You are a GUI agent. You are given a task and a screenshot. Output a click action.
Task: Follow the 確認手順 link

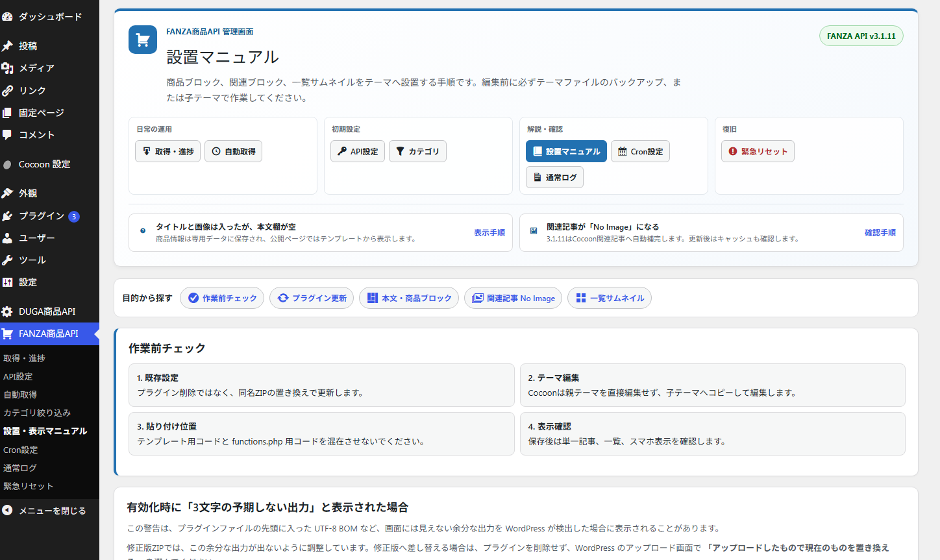point(880,232)
